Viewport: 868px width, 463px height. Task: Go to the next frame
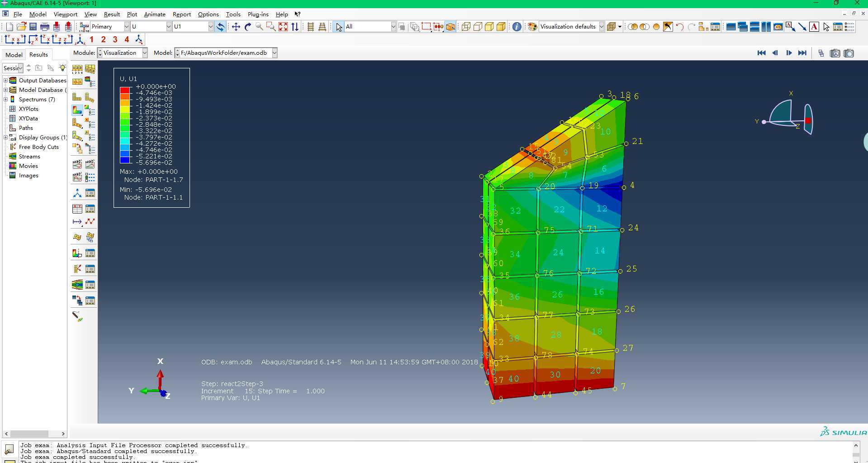[789, 53]
